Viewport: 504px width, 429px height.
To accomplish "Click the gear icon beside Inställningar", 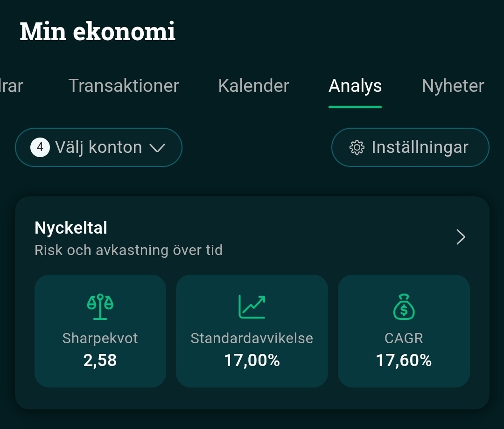I will click(x=357, y=148).
